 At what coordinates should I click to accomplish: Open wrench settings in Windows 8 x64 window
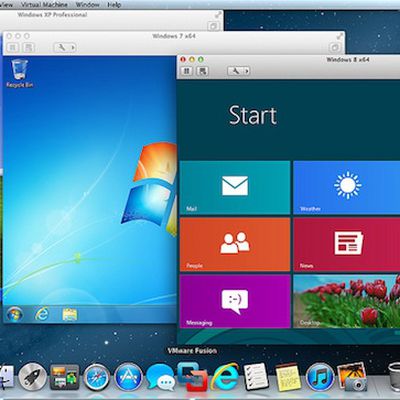click(236, 71)
